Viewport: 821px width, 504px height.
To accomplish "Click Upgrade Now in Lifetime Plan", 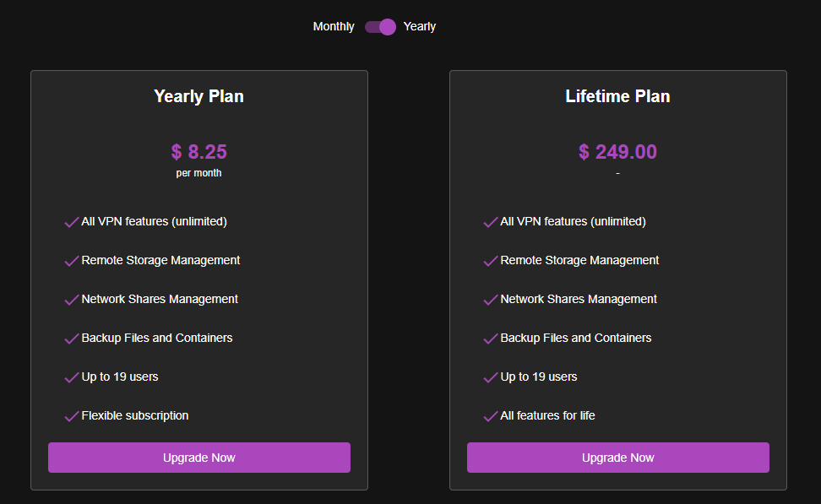I will coord(618,458).
